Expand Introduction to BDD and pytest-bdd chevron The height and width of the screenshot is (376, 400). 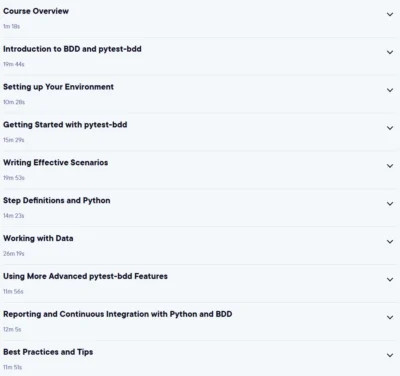390,52
